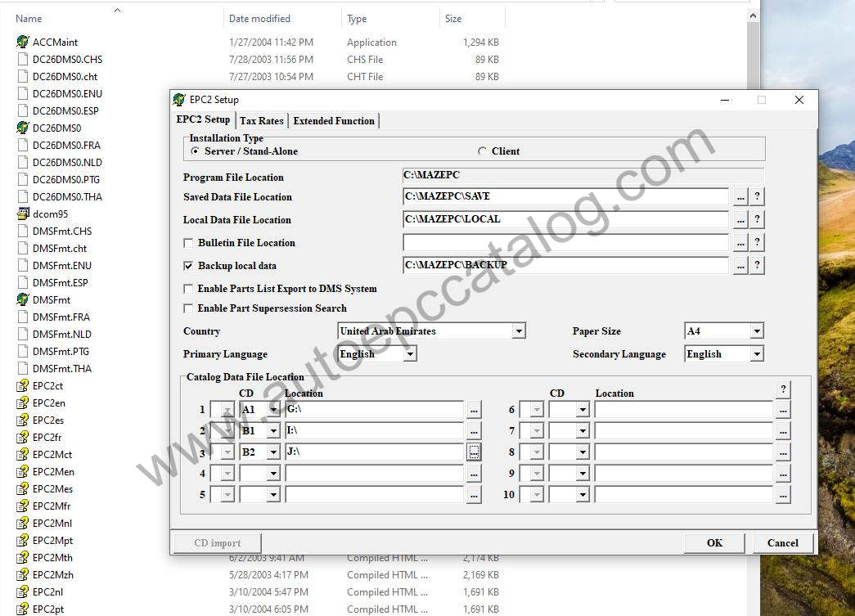This screenshot has height=616, width=855.
Task: Select the DMSFmt application icon
Action: (22, 299)
